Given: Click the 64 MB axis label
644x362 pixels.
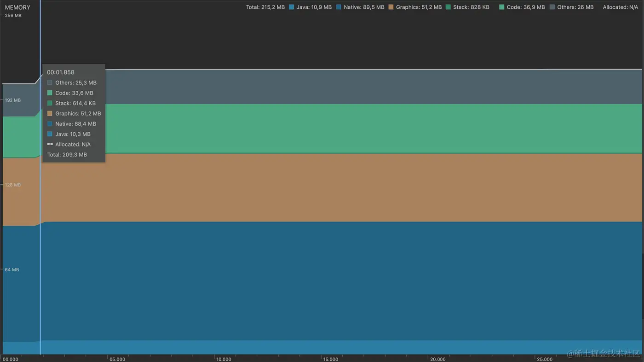Looking at the screenshot, I should [x=12, y=269].
